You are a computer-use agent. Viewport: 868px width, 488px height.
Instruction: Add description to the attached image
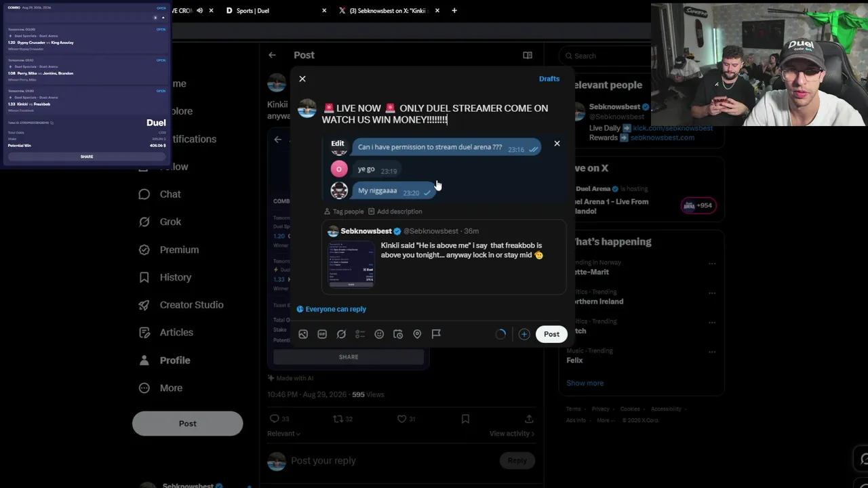point(395,211)
